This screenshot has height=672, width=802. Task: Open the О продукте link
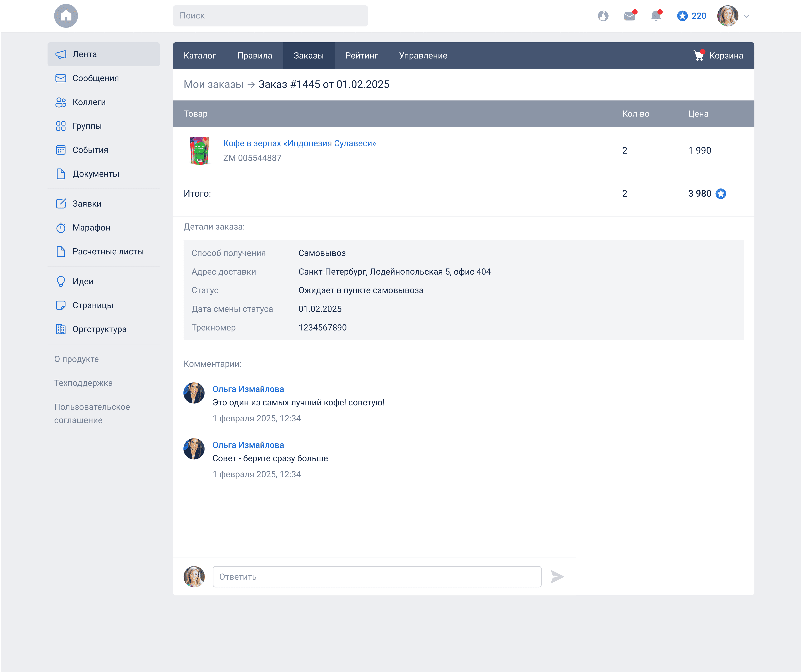tap(76, 359)
